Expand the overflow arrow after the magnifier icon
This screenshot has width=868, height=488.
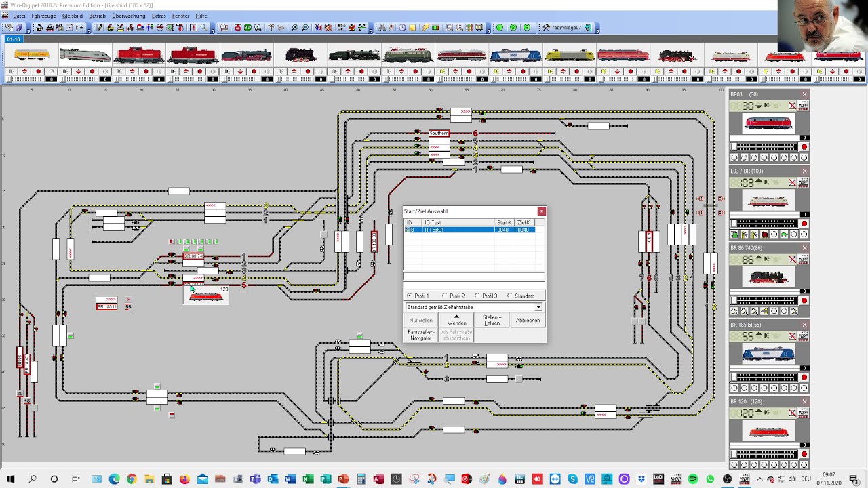[x=213, y=28]
